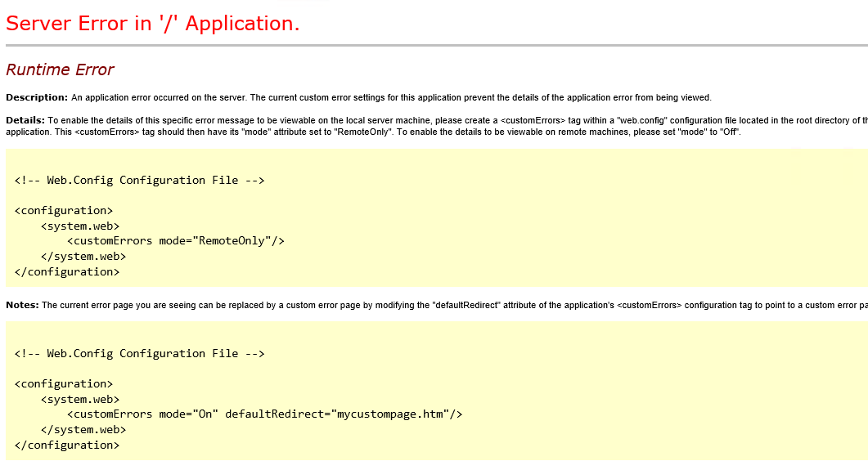Click the text 'please set "mode" to "Off"'
This screenshot has width=868, height=470.
click(686, 132)
